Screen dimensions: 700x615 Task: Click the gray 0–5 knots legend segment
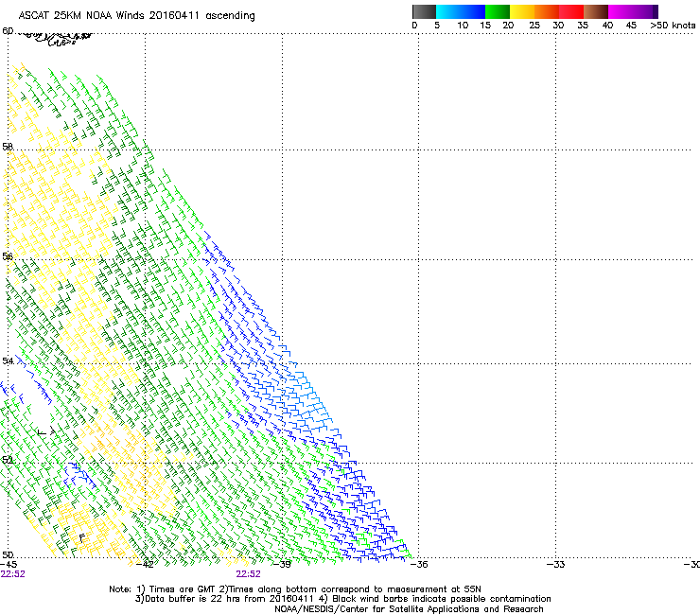pos(424,11)
